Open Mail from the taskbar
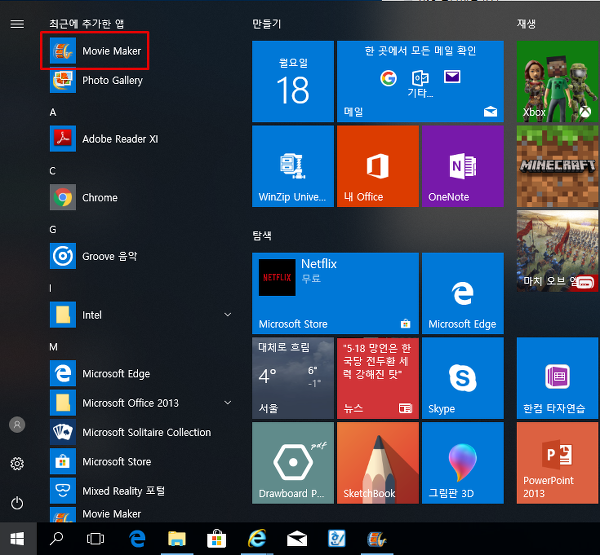The width and height of the screenshot is (600, 555). (x=297, y=539)
